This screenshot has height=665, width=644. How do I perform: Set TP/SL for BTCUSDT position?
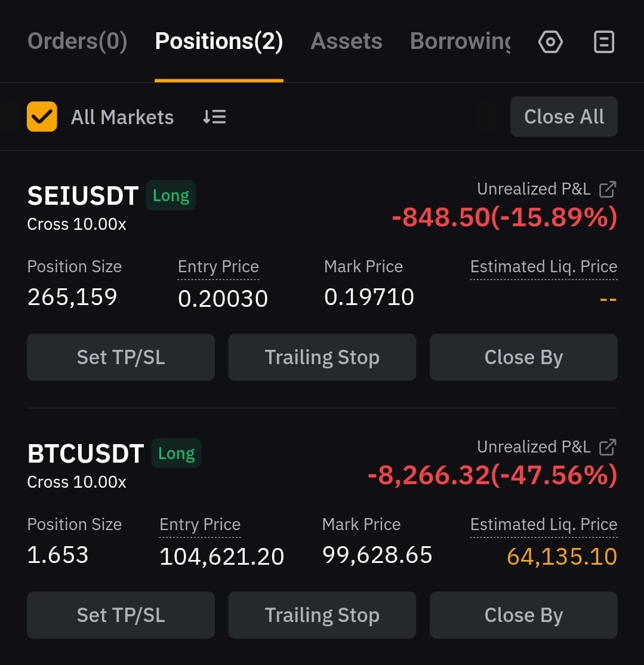point(121,615)
